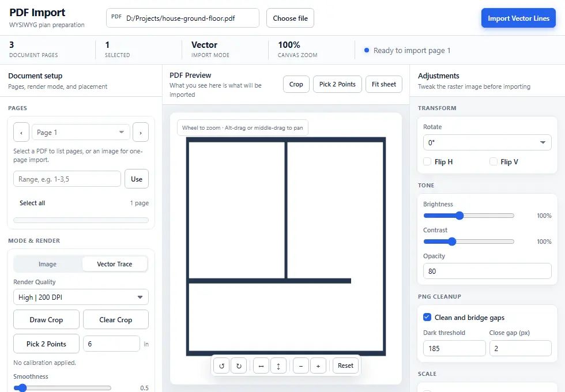Click the '1 page' count text
The width and height of the screenshot is (565, 392).
(140, 203)
